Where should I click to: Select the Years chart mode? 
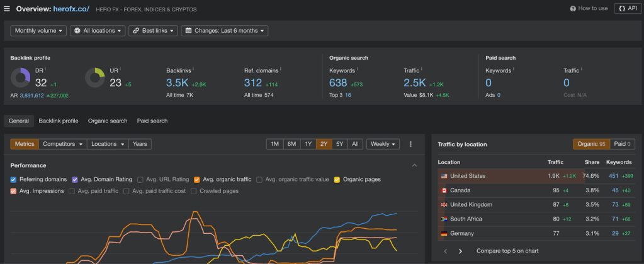(x=140, y=144)
